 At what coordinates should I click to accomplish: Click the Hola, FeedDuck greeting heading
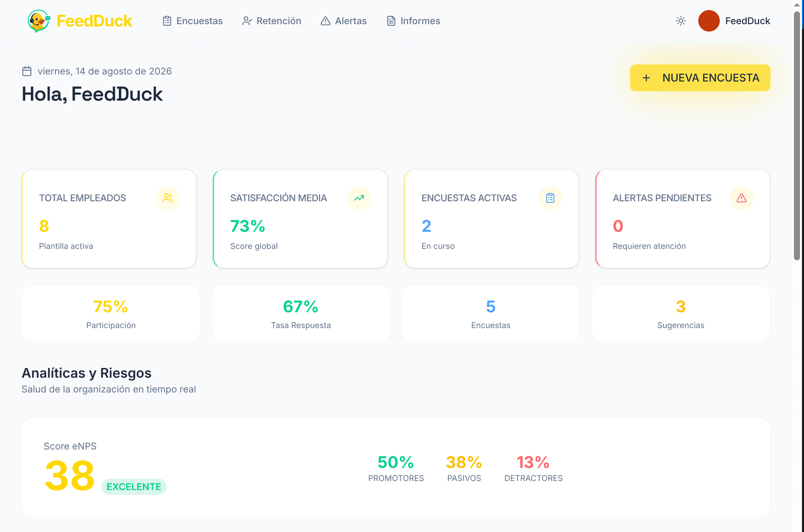click(92, 94)
